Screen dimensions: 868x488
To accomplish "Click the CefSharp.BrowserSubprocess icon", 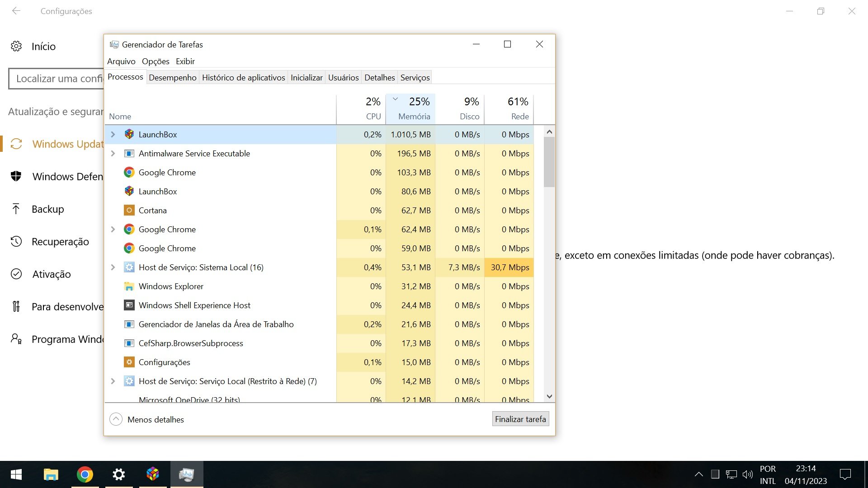I will coord(129,343).
